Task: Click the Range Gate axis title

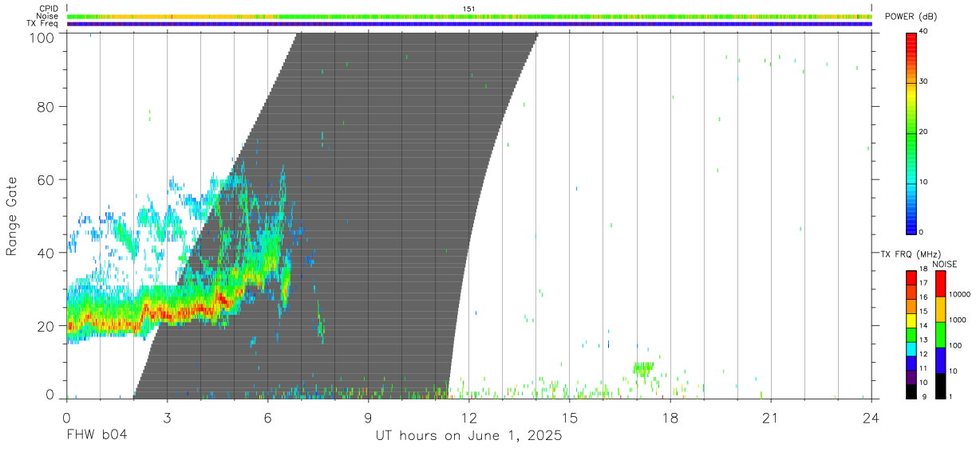Action: coord(12,216)
